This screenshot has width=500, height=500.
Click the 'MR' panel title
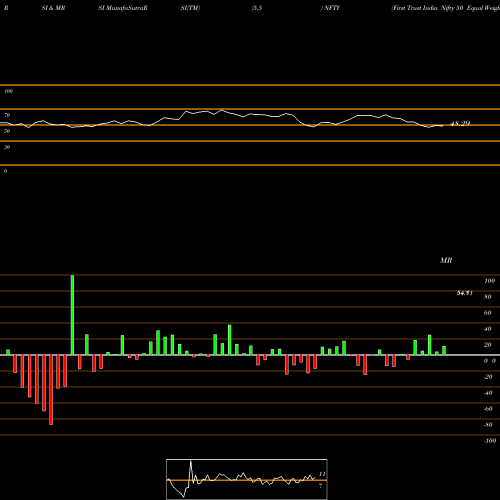click(446, 260)
